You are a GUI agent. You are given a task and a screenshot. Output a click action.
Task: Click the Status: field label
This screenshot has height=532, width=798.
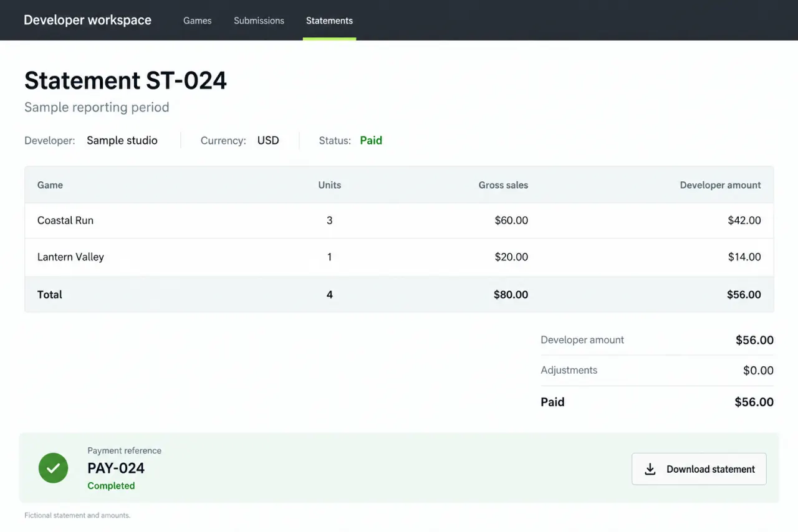(x=335, y=140)
